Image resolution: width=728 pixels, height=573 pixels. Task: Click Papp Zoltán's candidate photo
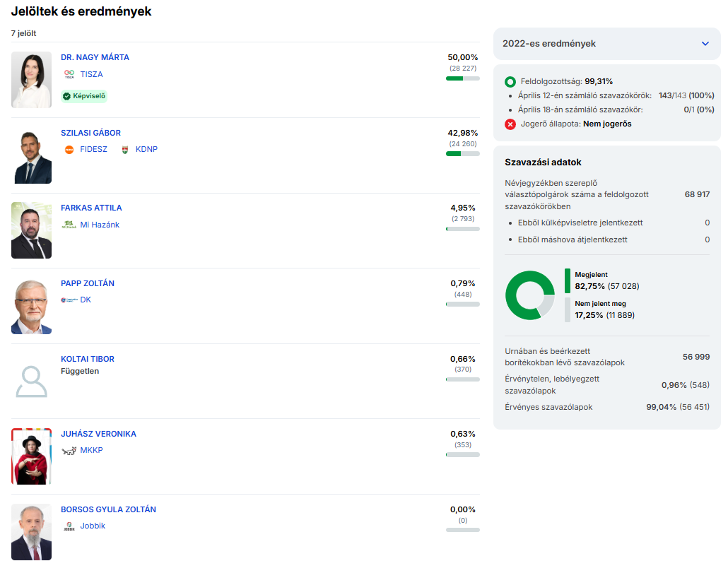click(x=32, y=306)
